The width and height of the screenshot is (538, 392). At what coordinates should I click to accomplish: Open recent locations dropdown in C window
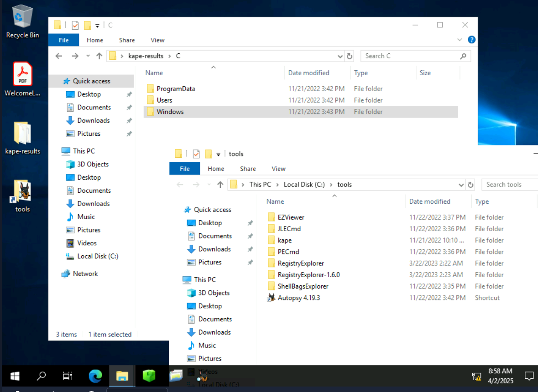click(88, 56)
